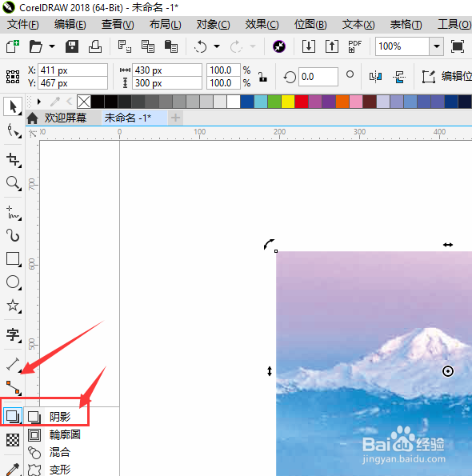Select the Crop tool
Screen dimensions: 472x476
pyautogui.click(x=13, y=160)
